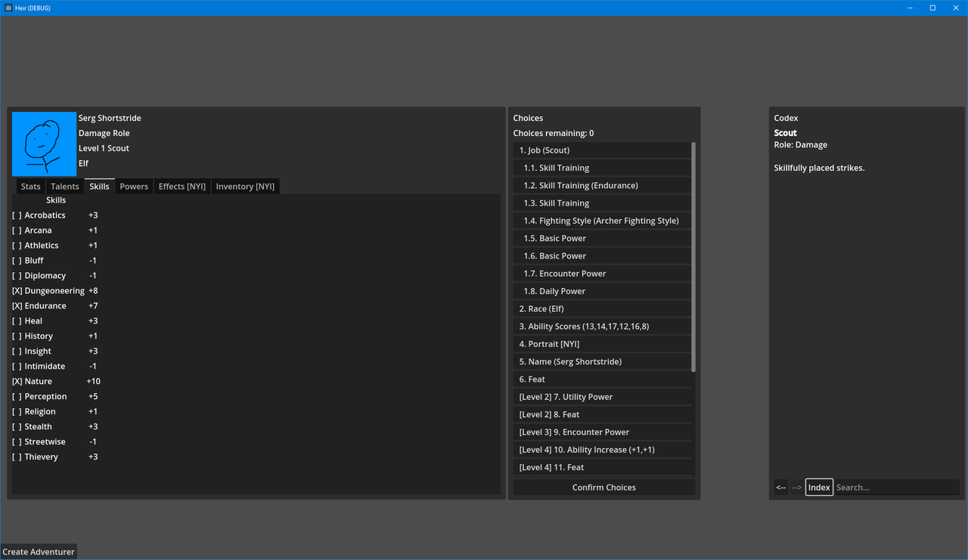Select the Skills tab
The width and height of the screenshot is (968, 560).
pyautogui.click(x=99, y=187)
